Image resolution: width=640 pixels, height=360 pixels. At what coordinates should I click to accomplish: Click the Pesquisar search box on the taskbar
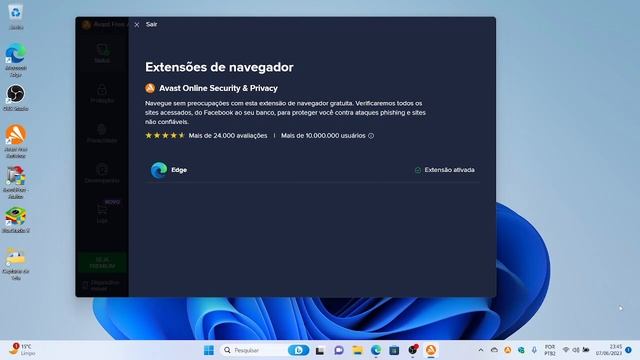pos(265,350)
